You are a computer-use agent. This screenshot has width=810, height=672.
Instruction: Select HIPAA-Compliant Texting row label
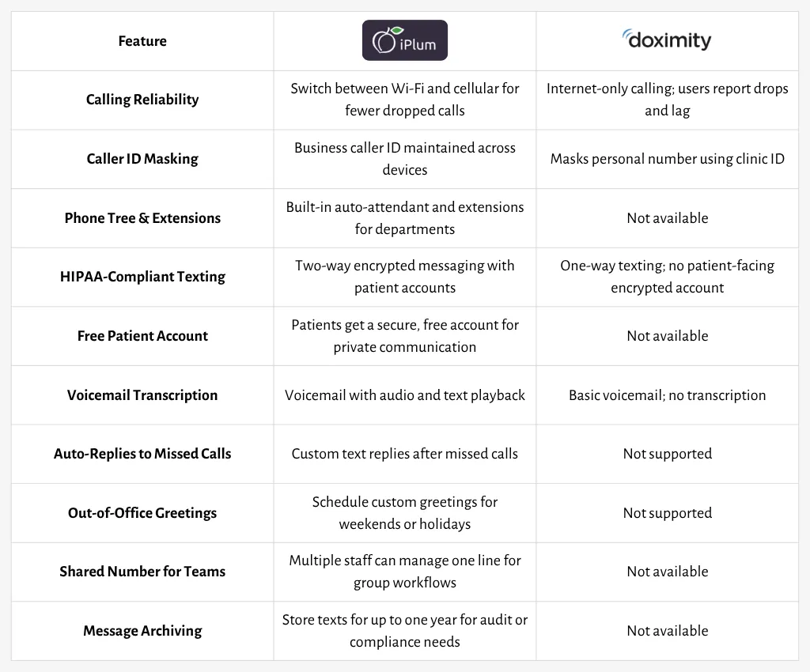pos(142,277)
